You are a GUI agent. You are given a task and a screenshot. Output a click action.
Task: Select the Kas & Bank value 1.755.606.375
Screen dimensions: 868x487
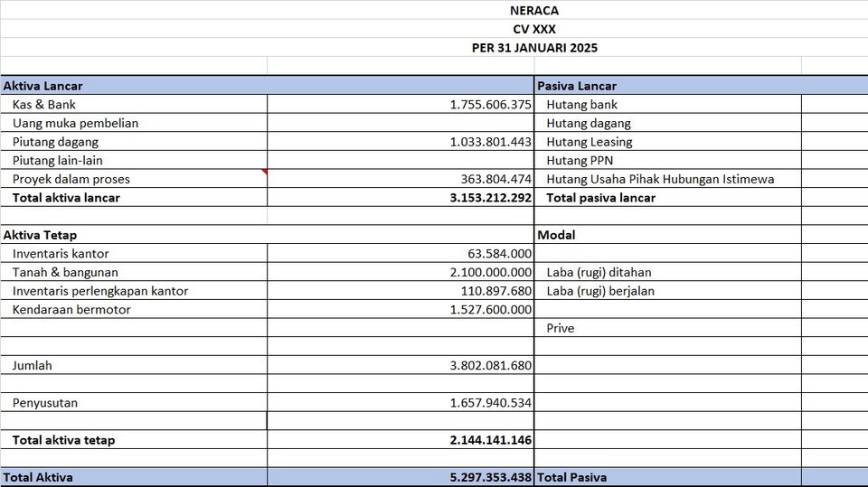pos(491,105)
